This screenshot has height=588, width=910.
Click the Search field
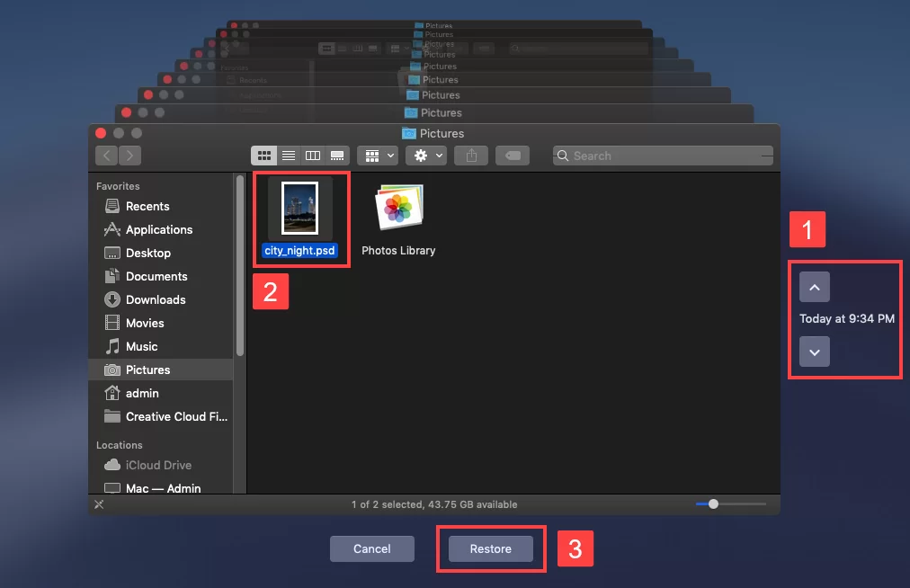click(663, 155)
